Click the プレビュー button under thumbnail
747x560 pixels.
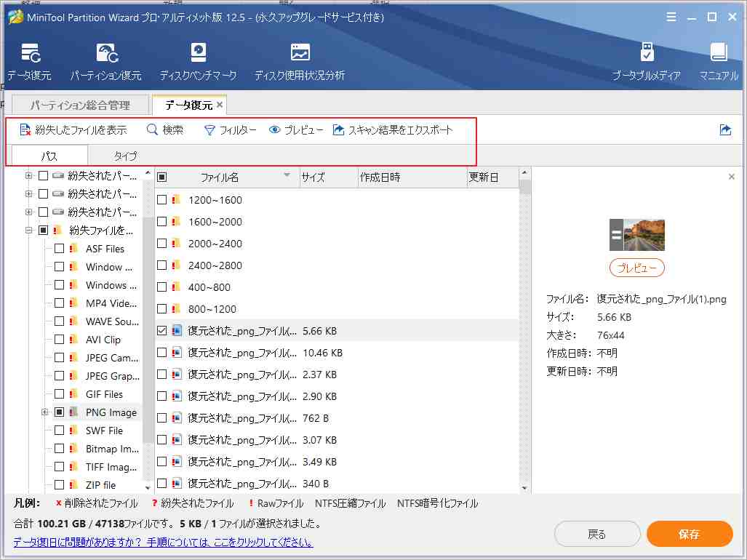click(x=637, y=268)
